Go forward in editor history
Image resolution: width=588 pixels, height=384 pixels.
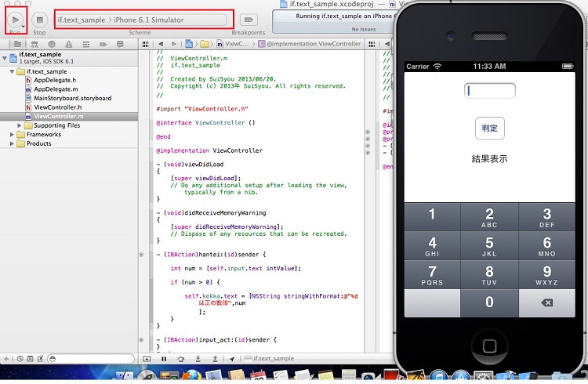tap(173, 44)
